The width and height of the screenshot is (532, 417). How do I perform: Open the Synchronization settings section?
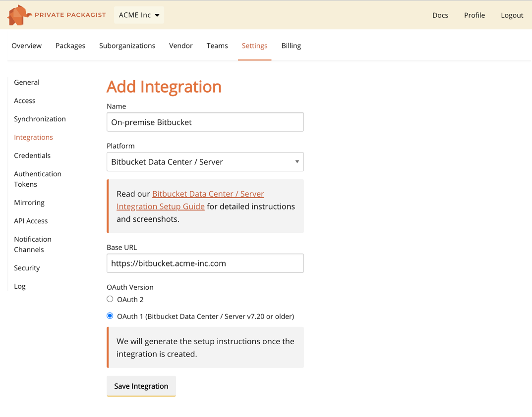coord(40,119)
